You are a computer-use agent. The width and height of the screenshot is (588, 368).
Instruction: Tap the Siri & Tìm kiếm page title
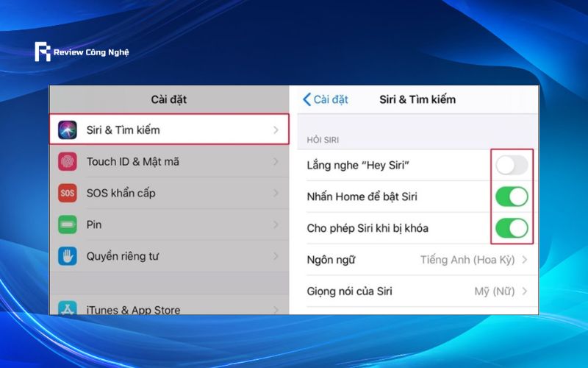(417, 99)
